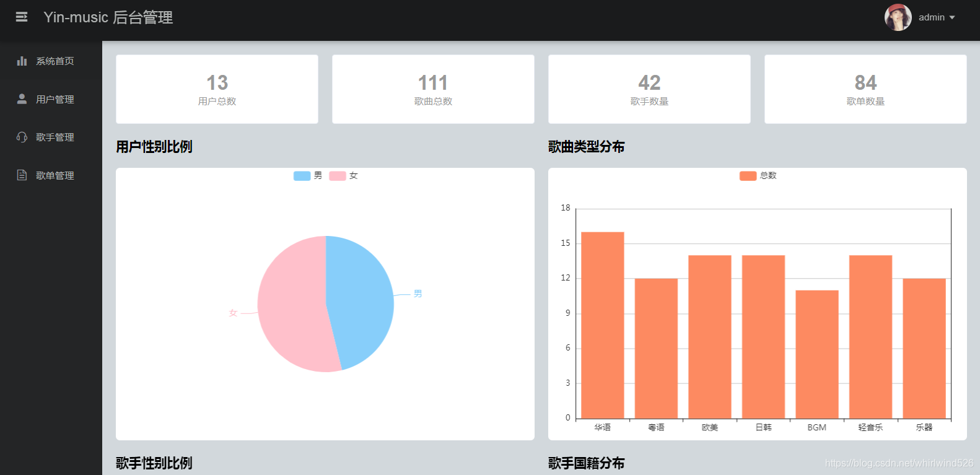This screenshot has height=475, width=980.
Task: Click the 歌曲类型分布 heading
Action: click(x=587, y=147)
